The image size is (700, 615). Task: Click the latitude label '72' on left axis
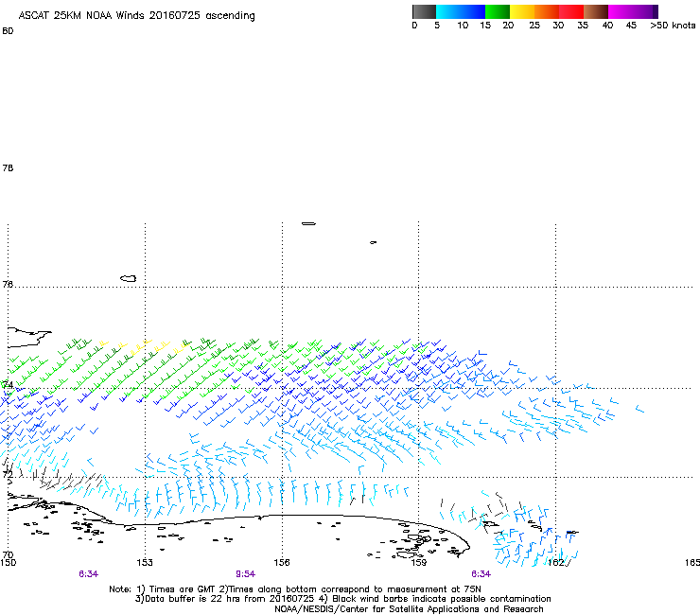coord(8,474)
